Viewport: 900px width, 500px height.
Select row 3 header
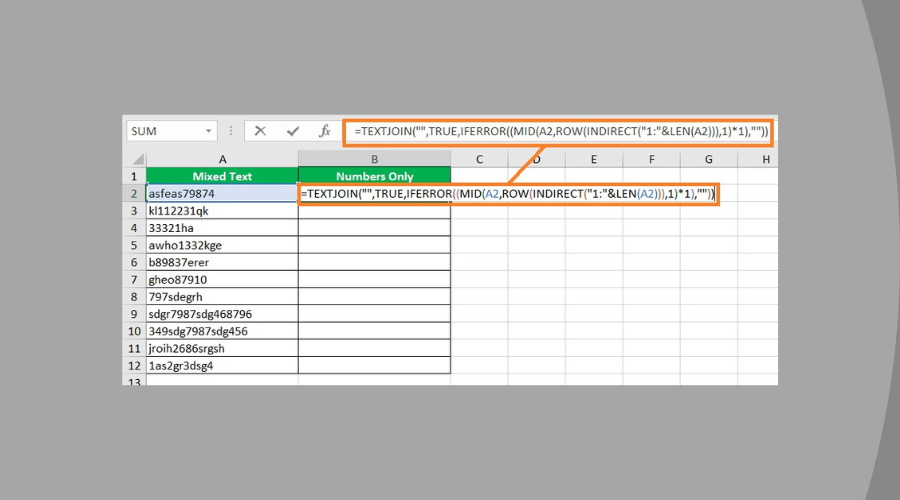pyautogui.click(x=134, y=211)
